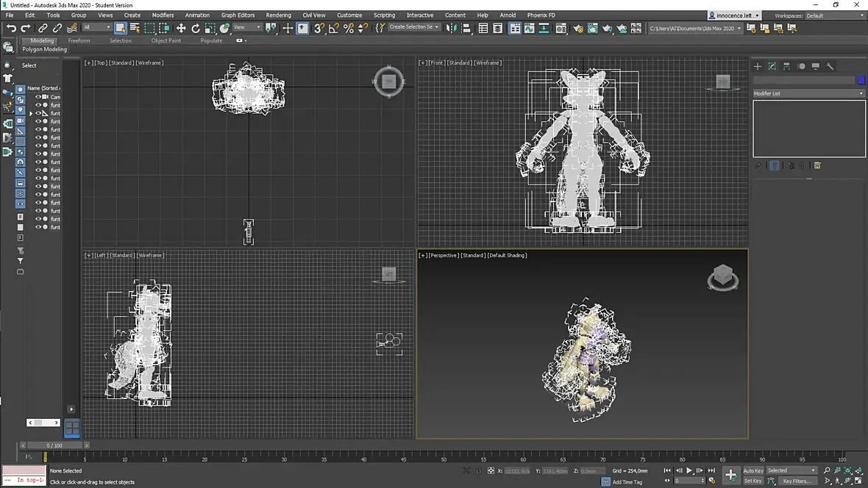Click the Key Filters button
The height and width of the screenshot is (488, 868).
coord(797,481)
